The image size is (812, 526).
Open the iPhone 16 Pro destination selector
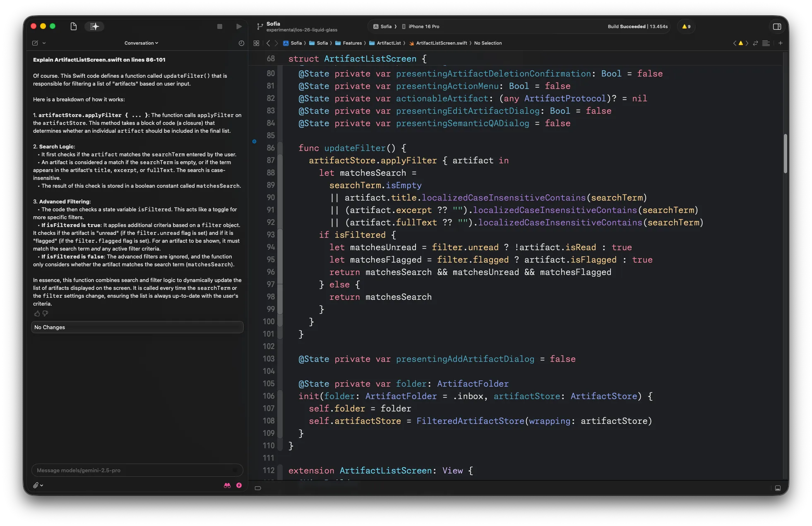click(423, 26)
